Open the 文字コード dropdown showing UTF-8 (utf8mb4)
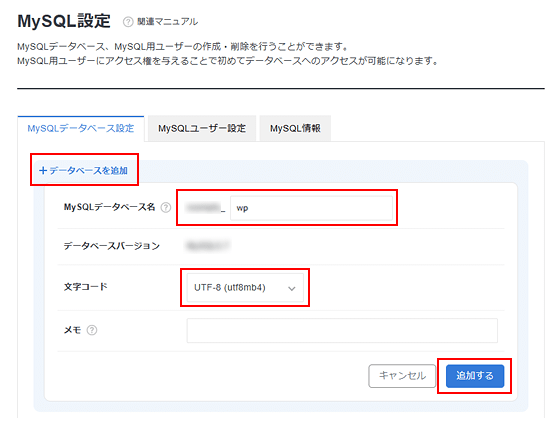Viewport: 560px width, 425px height. 245,288
